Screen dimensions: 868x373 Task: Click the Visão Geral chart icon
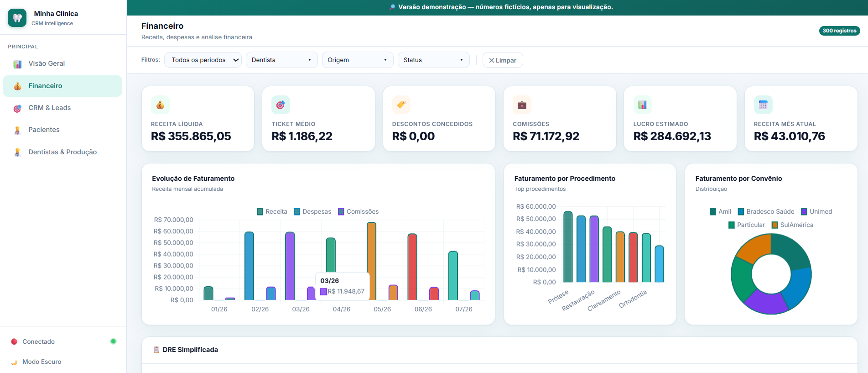[17, 64]
